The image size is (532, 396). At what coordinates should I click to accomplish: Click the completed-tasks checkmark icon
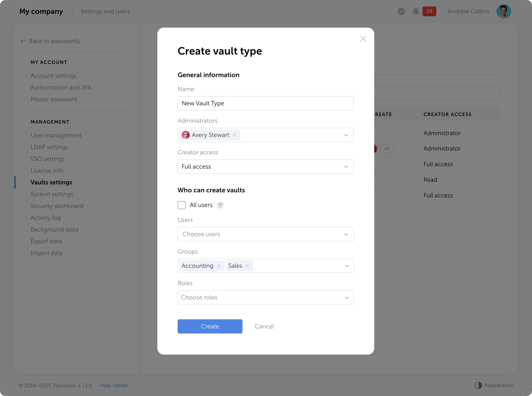click(x=401, y=11)
